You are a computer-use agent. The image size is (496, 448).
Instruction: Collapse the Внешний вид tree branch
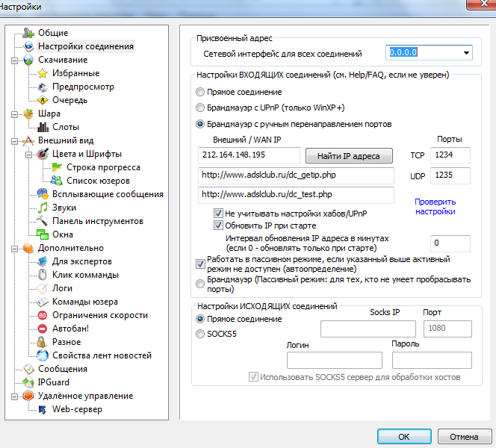[x=14, y=141]
